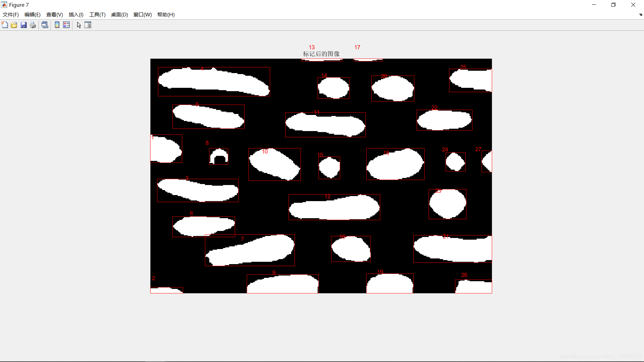644x362 pixels.
Task: Open the 工具(T) menu
Action: pos(97,14)
